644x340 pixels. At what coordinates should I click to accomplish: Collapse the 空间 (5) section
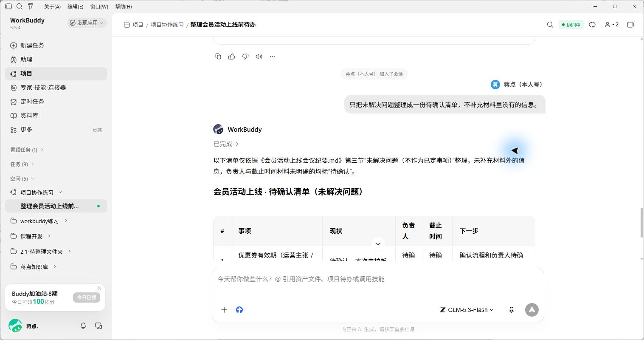(22, 178)
